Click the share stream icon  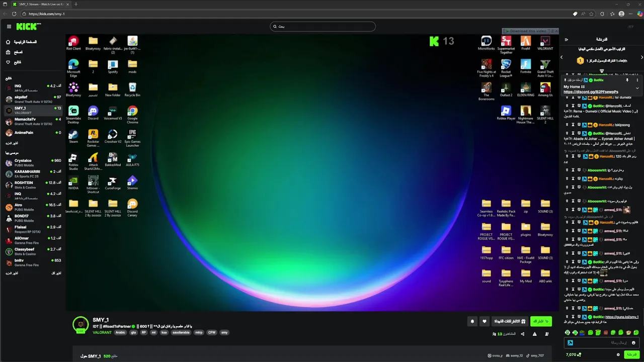[522, 334]
